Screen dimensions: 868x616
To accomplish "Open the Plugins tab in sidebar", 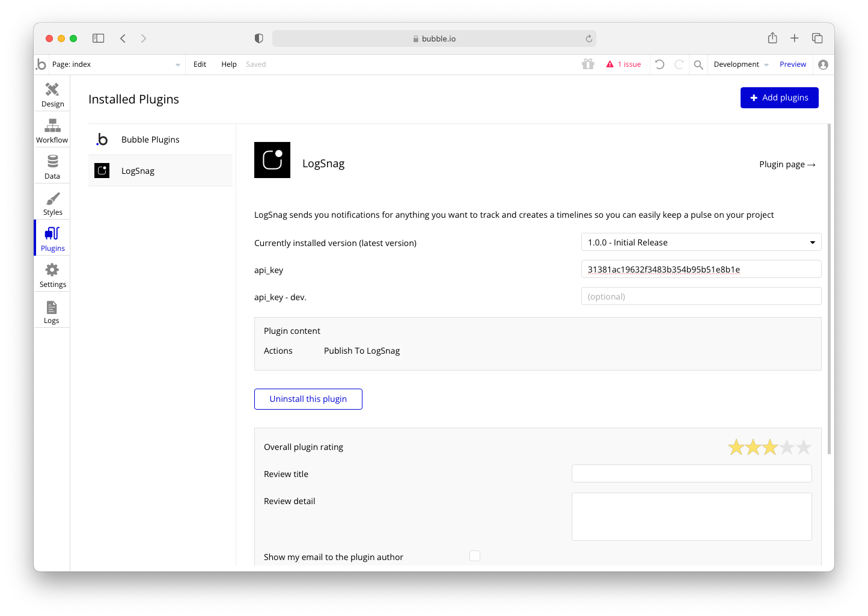I will pyautogui.click(x=52, y=238).
